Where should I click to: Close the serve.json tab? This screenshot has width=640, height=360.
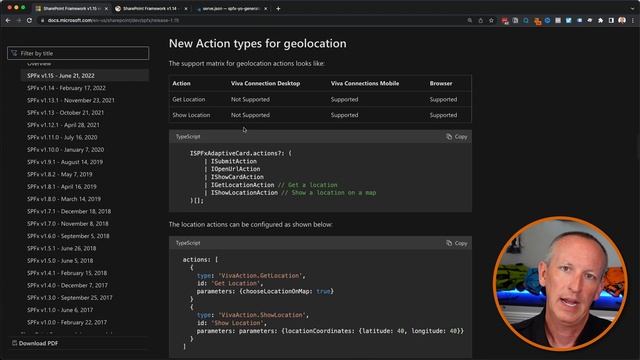click(x=266, y=9)
